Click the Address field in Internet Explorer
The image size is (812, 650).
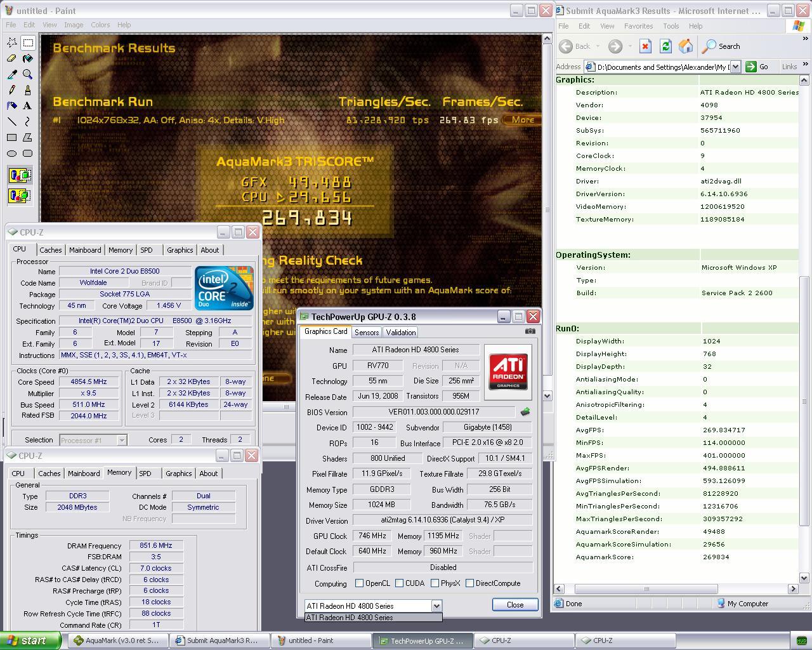coord(657,67)
